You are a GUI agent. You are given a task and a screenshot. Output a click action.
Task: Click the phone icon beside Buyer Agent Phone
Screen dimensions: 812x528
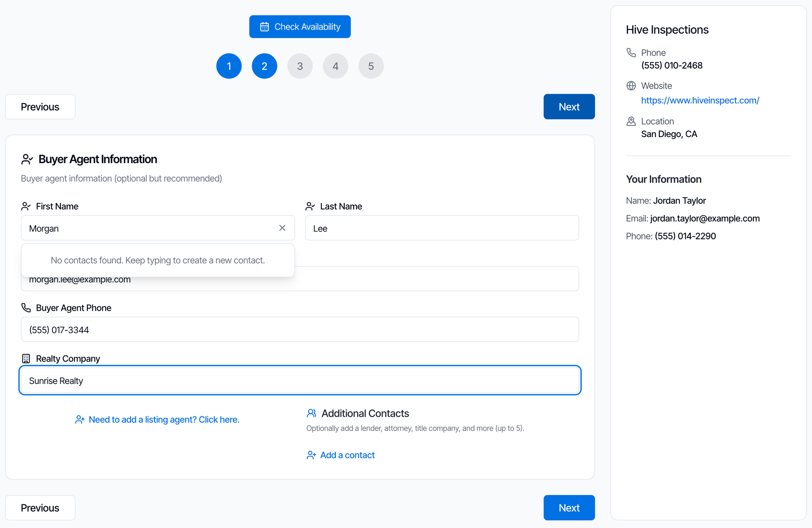26,308
